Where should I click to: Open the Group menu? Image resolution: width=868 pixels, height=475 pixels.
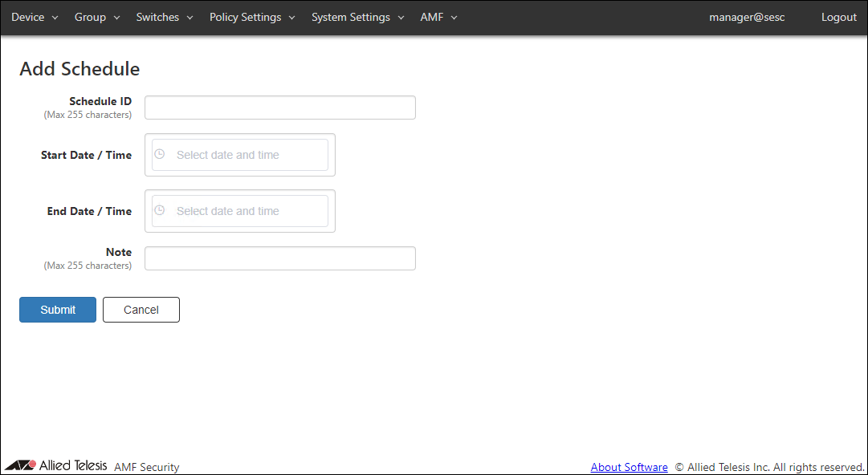click(96, 17)
